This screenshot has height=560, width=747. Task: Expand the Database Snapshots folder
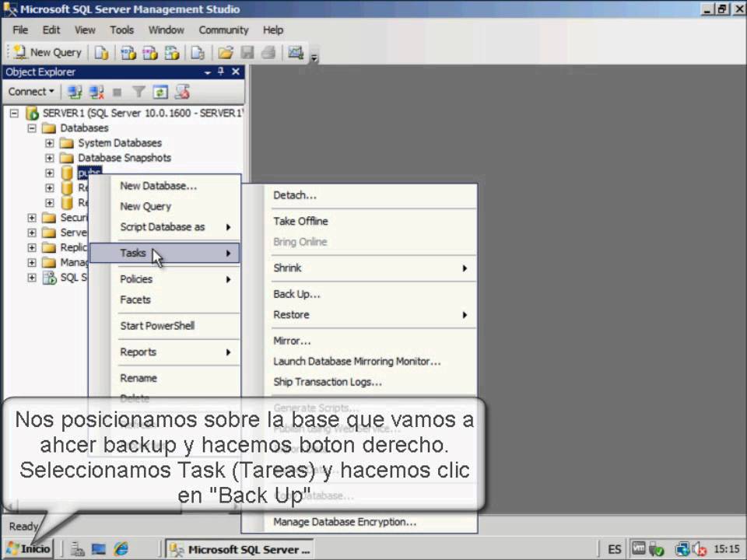(x=50, y=158)
